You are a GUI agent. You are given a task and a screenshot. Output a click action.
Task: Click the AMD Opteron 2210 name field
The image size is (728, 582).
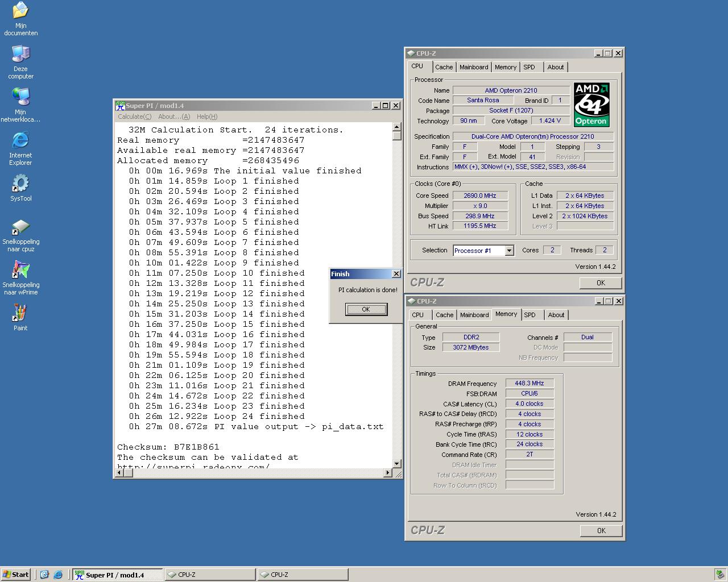click(511, 90)
